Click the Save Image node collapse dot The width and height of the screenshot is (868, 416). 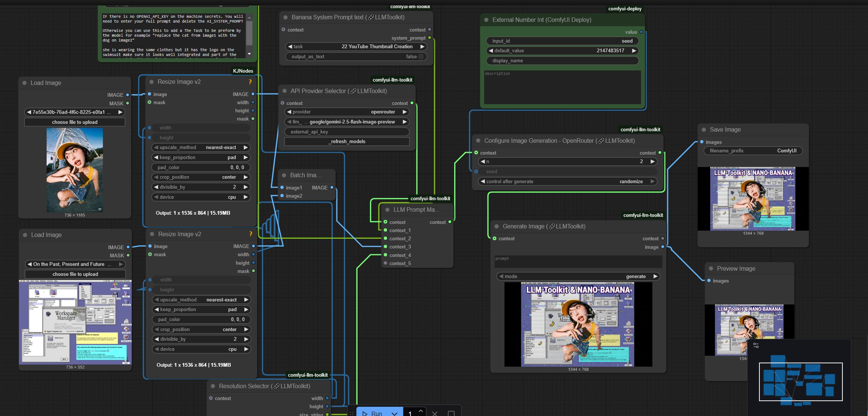click(704, 129)
